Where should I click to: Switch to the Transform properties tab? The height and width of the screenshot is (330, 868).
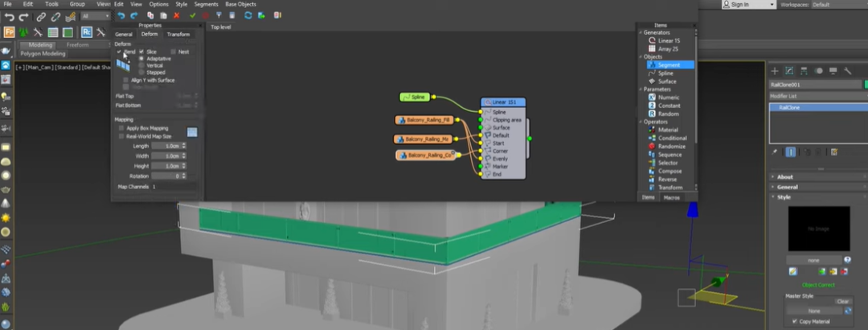178,35
